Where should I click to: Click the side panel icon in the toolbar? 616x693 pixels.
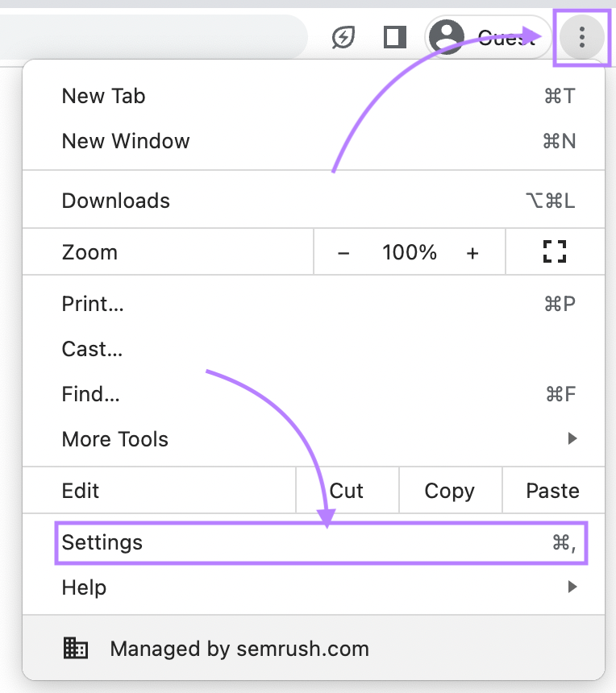(x=394, y=37)
